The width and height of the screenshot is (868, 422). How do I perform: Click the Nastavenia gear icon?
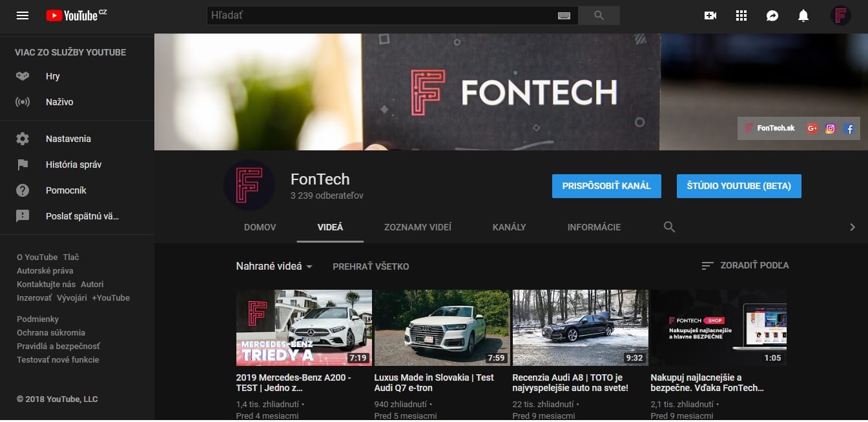point(23,139)
